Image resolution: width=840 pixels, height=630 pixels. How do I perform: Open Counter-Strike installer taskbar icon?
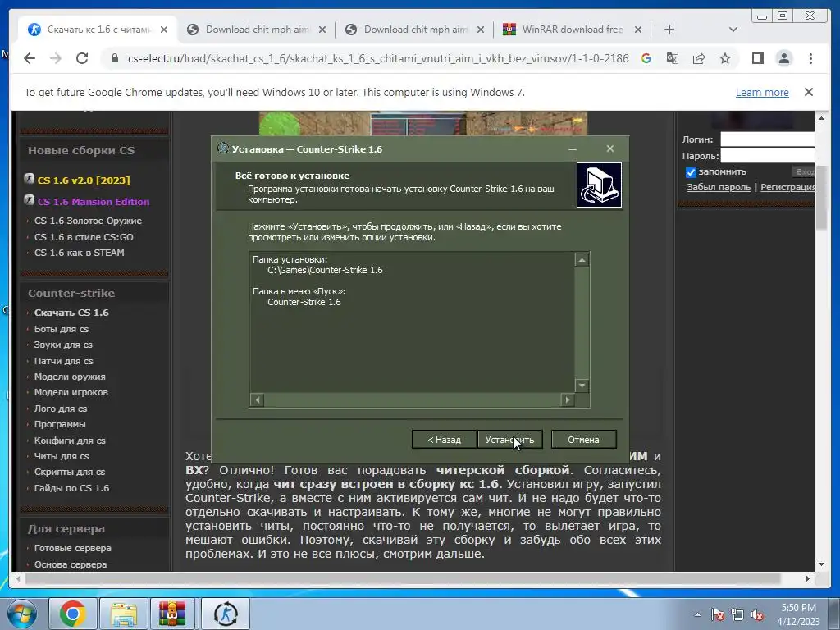(x=226, y=614)
